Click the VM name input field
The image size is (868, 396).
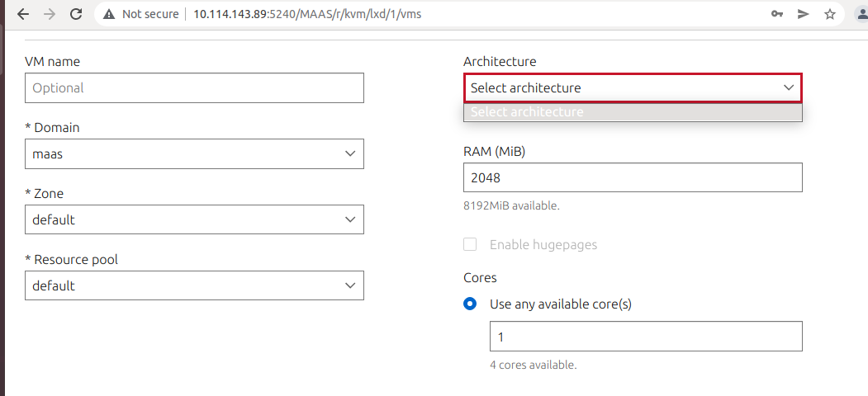pyautogui.click(x=194, y=87)
